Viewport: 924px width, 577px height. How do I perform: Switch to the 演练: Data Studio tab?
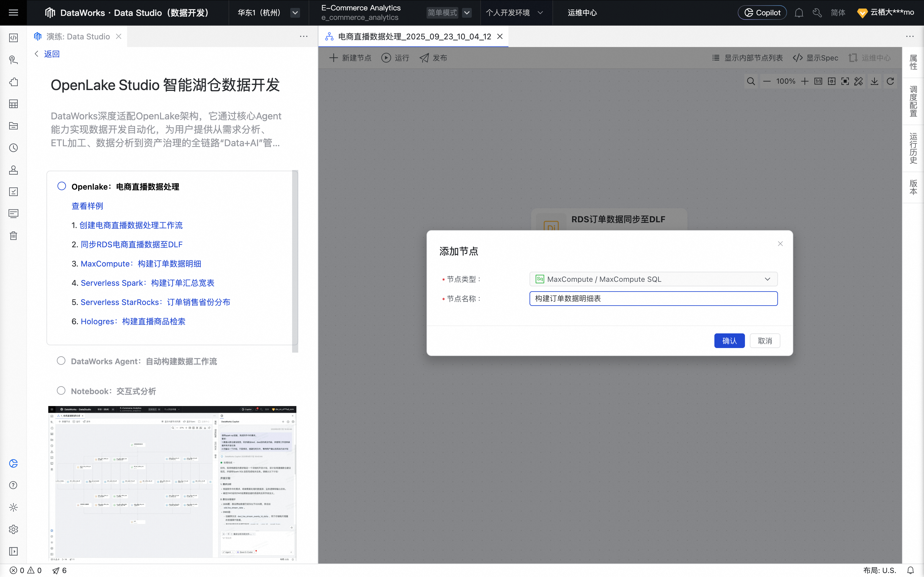pos(78,37)
